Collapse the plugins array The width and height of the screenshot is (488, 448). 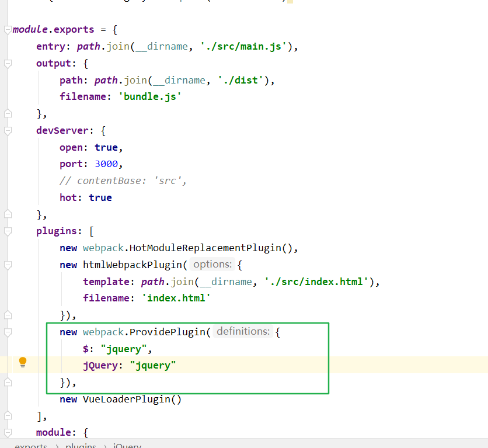pos(8,231)
